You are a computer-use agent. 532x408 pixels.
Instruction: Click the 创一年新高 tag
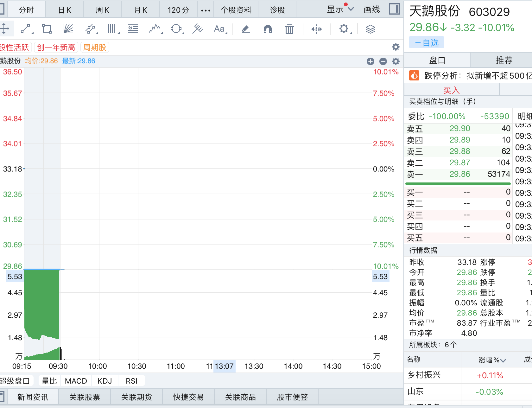[56, 47]
